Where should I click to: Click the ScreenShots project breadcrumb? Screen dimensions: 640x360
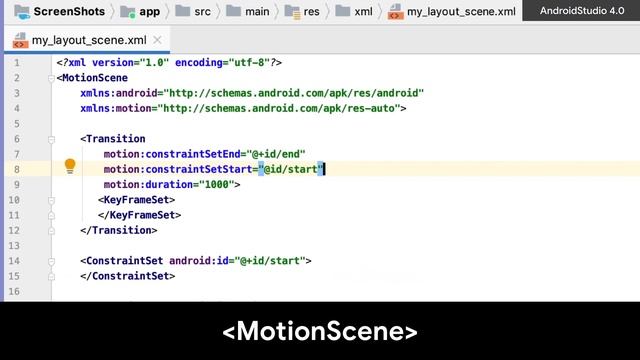click(x=59, y=11)
